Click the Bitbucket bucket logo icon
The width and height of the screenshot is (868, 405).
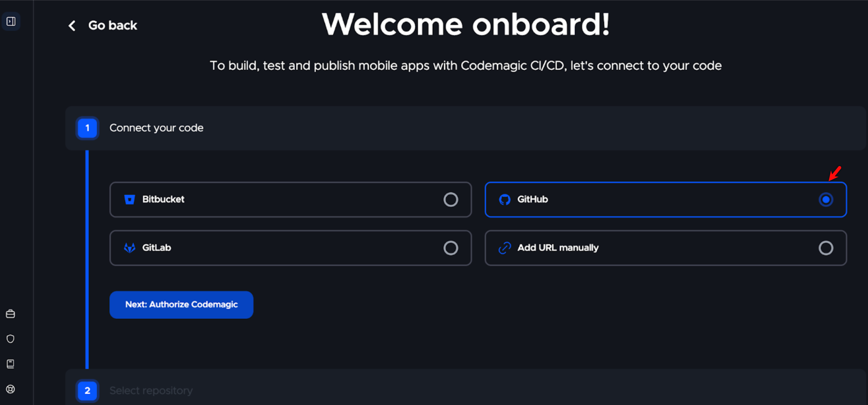tap(129, 199)
